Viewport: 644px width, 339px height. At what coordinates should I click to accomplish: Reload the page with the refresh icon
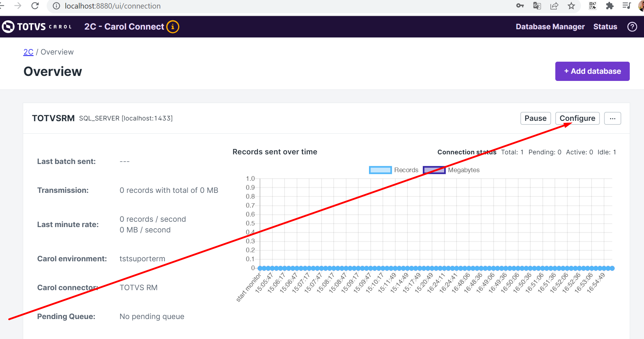(35, 6)
